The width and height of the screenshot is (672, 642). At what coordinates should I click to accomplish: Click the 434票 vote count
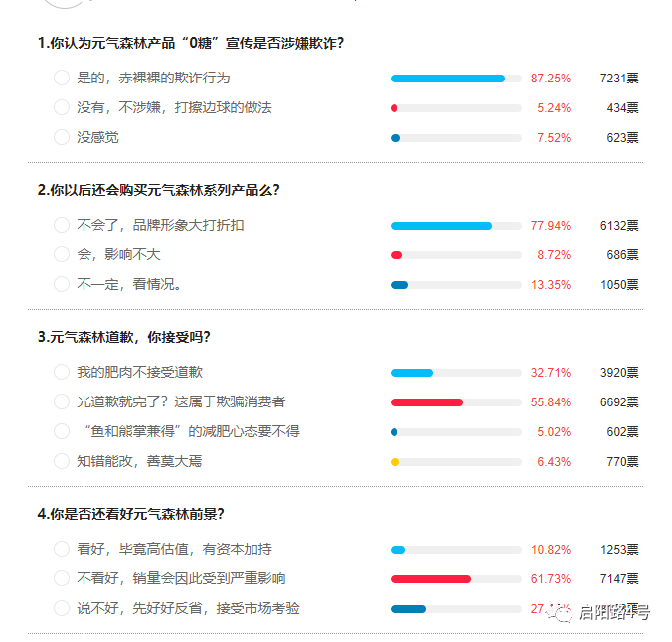click(622, 108)
